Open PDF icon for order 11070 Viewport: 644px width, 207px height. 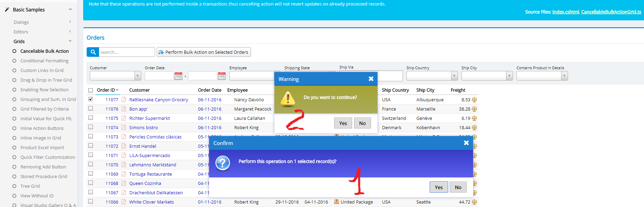(x=124, y=165)
